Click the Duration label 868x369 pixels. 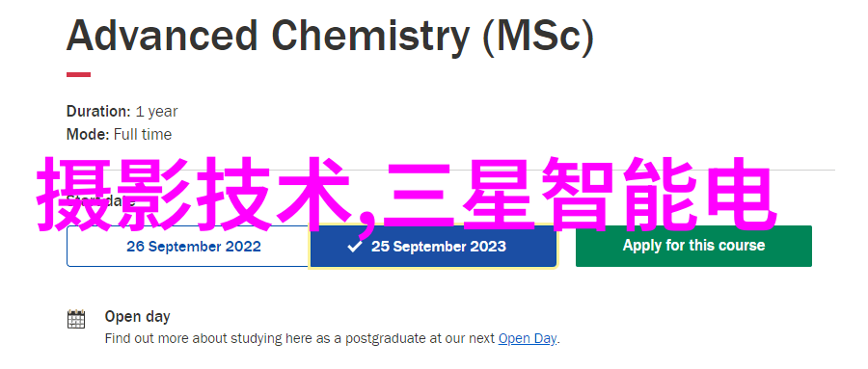point(98,111)
